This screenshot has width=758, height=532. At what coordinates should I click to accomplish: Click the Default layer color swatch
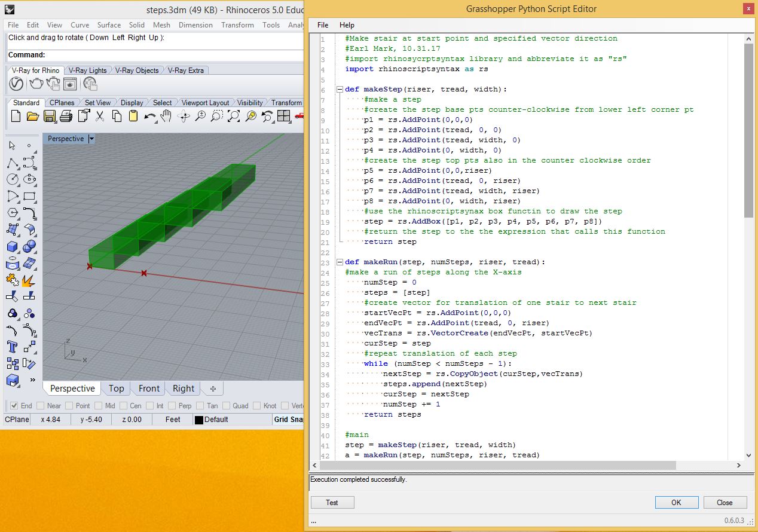pyautogui.click(x=199, y=420)
